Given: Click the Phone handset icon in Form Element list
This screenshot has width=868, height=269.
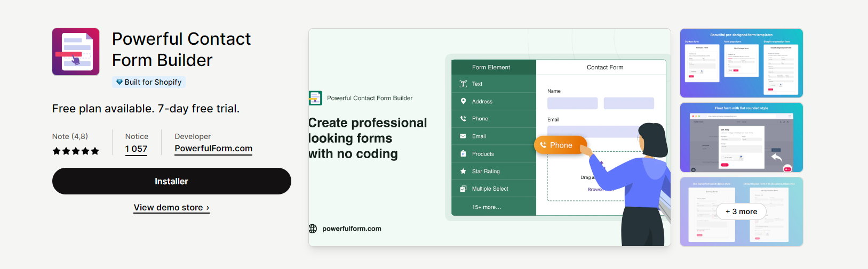Looking at the screenshot, I should [x=463, y=119].
